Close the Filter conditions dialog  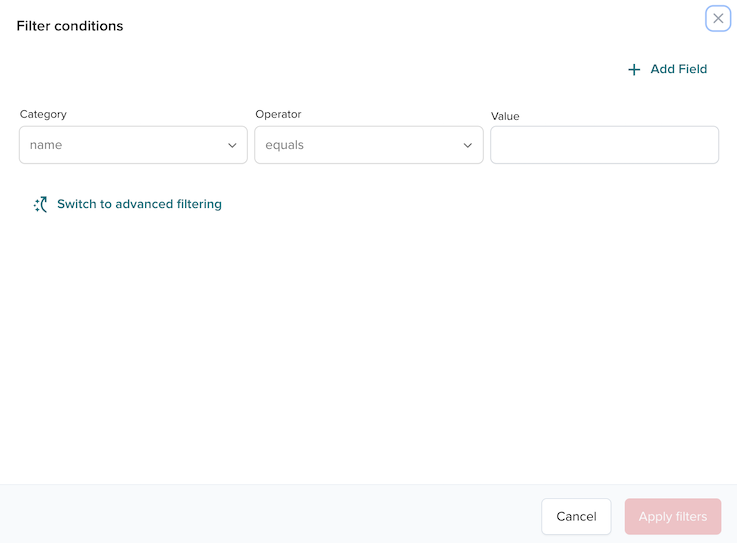[718, 18]
